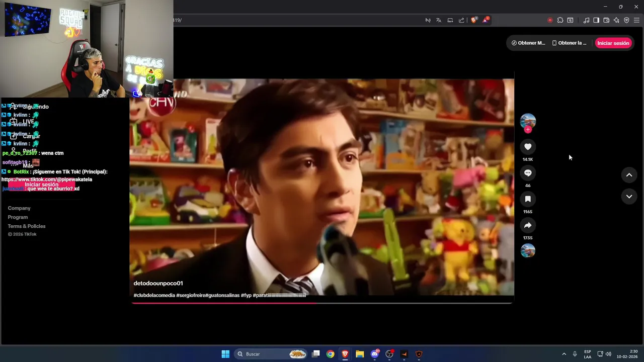The image size is (644, 362).
Task: Share the video using the 1735 arrow icon
Action: (528, 225)
